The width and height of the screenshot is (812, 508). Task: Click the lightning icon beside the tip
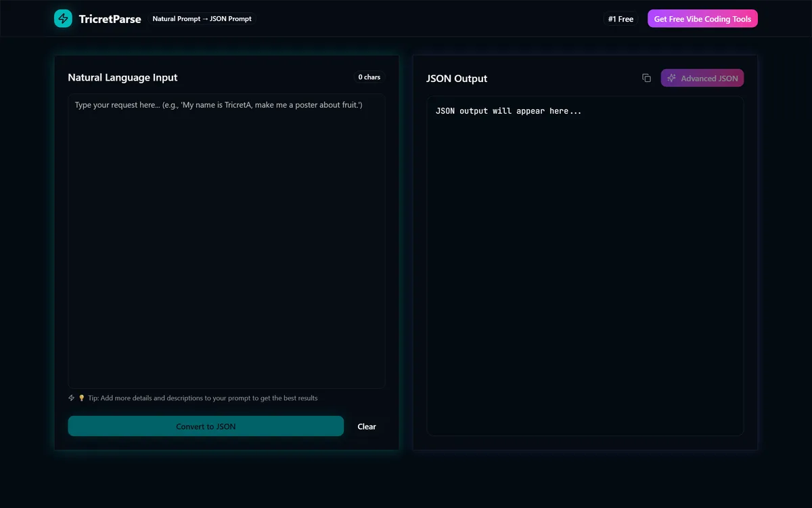pos(72,398)
